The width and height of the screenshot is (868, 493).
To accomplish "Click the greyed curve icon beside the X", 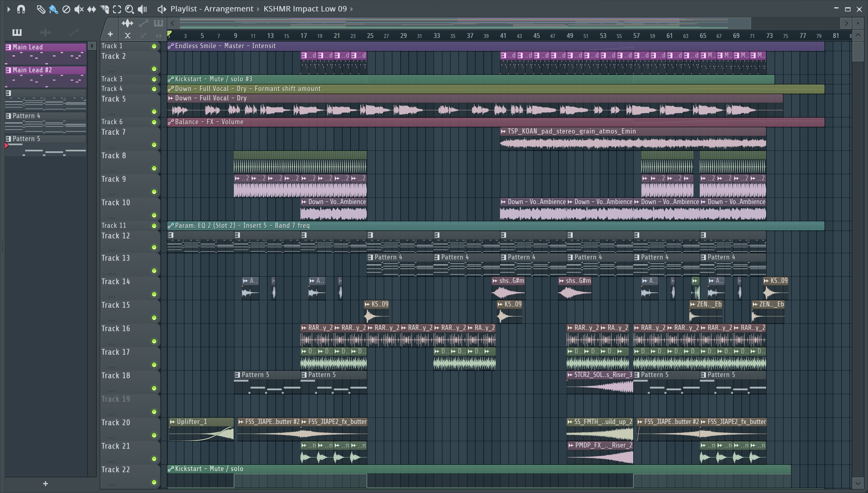I will click(143, 35).
